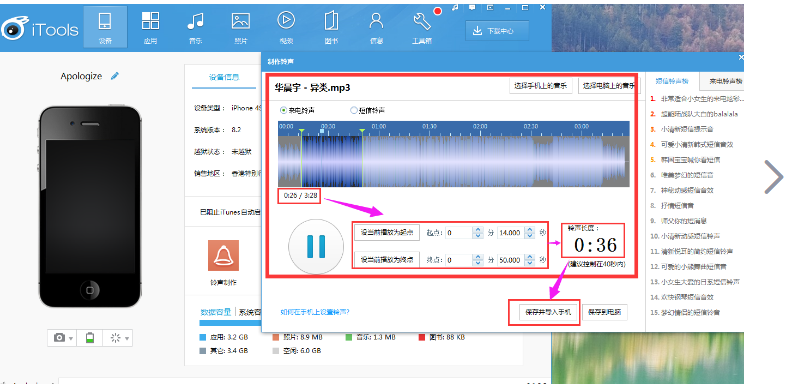Click the blue storage usage bar
The height and width of the screenshot is (384, 790).
coord(231,323)
